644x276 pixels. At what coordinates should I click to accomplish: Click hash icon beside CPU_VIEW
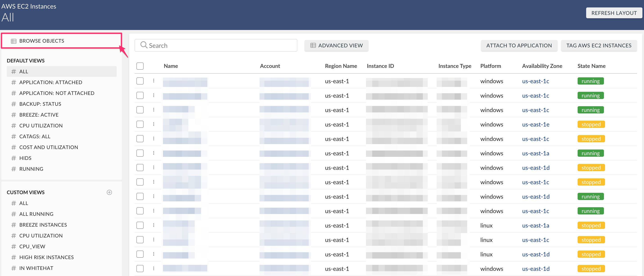click(x=14, y=246)
